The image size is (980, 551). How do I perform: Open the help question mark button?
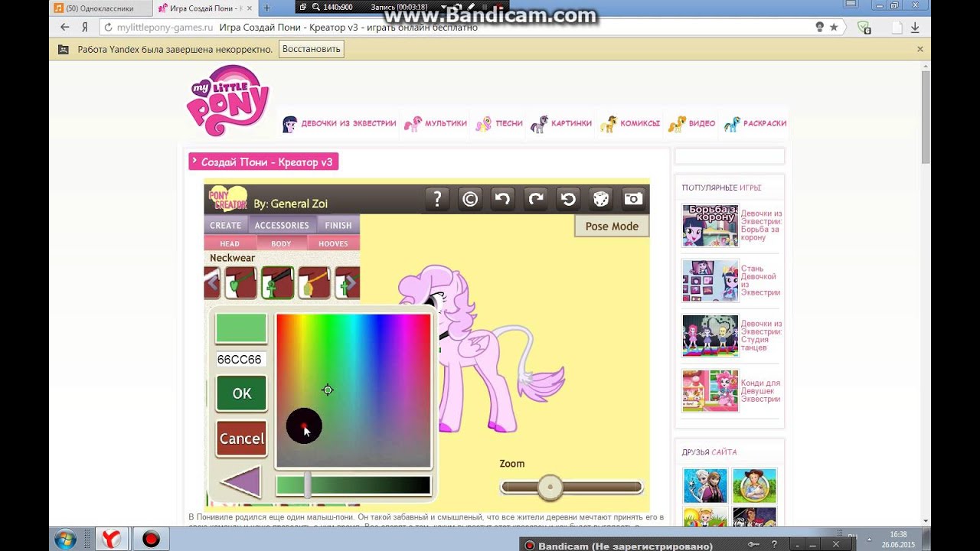[437, 199]
